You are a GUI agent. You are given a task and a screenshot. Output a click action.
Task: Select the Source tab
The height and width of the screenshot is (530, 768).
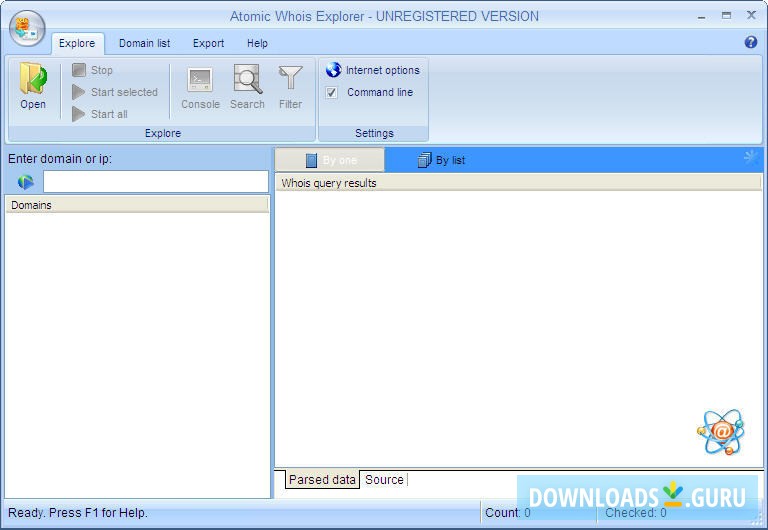point(384,480)
